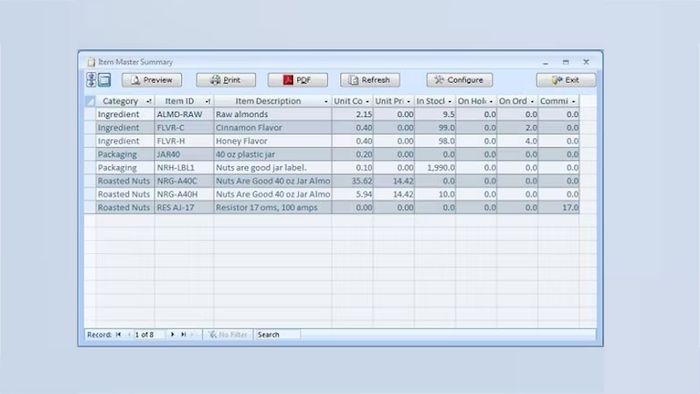The height and width of the screenshot is (394, 700).
Task: Click the Category cell in ALMD-RAW row
Action: (x=125, y=114)
